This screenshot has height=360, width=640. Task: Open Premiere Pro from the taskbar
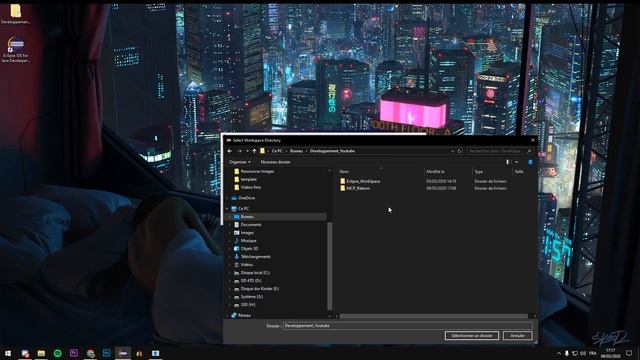[74, 353]
